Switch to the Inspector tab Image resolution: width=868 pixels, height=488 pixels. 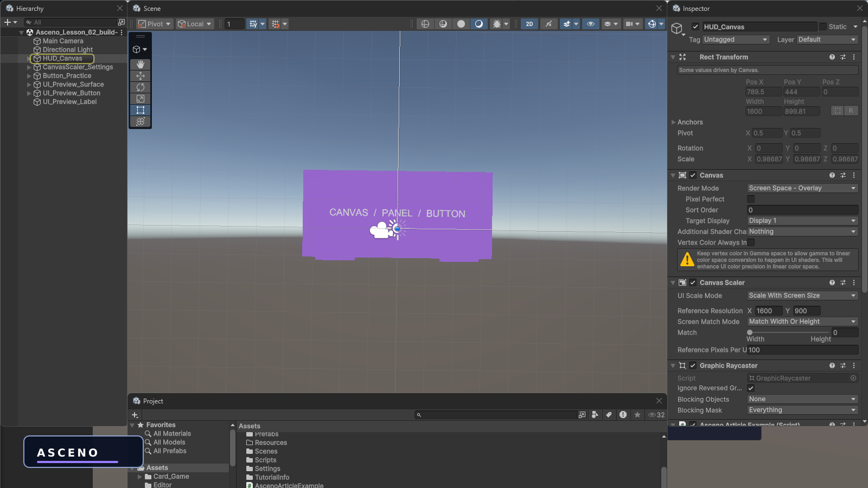point(691,9)
